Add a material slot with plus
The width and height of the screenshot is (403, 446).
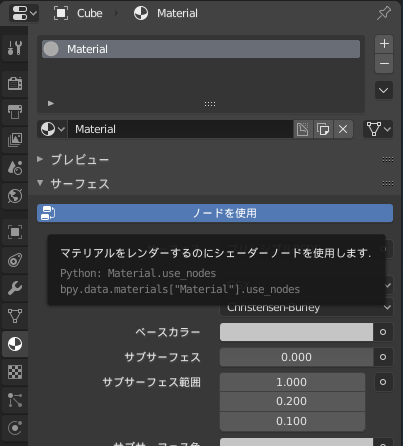[x=384, y=44]
